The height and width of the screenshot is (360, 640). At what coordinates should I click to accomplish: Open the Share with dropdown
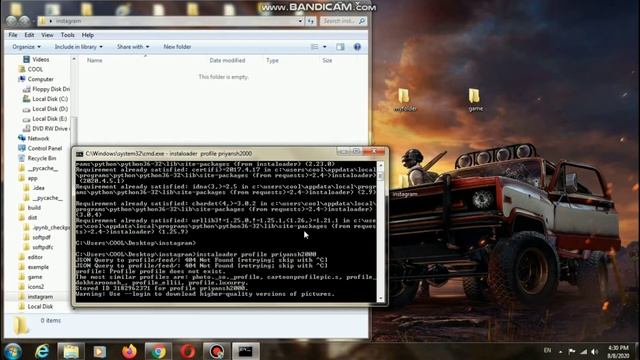pyautogui.click(x=133, y=47)
